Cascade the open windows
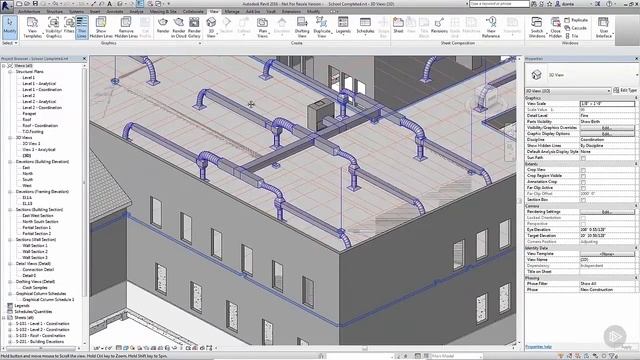This screenshot has width=640, height=360. pyautogui.click(x=576, y=28)
